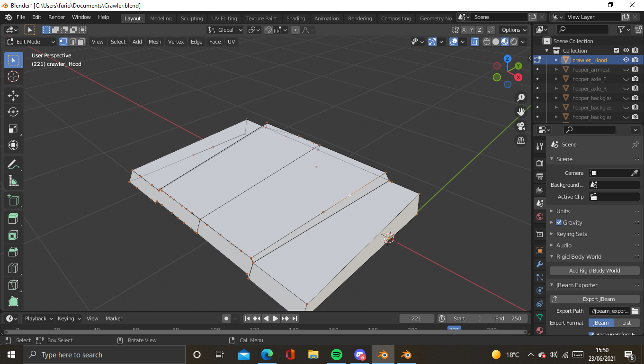Select the Knife tool
Image resolution: width=644 pixels, height=364 pixels.
tap(13, 285)
